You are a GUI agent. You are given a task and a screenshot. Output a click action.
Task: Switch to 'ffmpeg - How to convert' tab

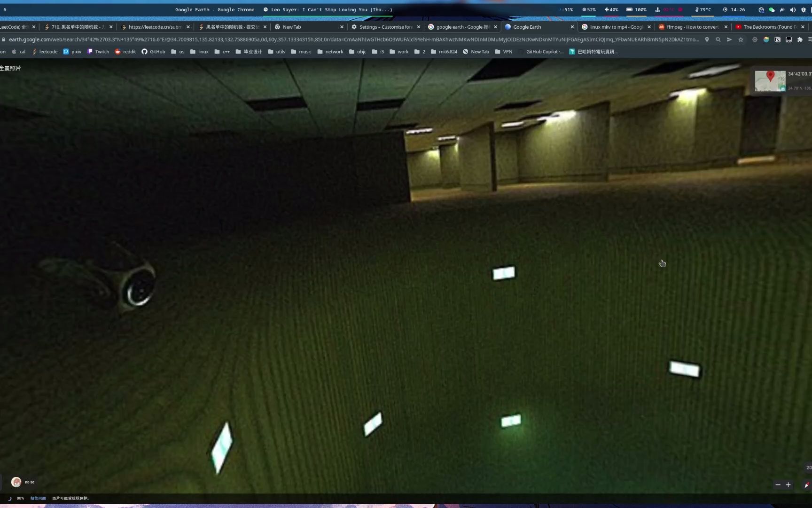click(693, 27)
